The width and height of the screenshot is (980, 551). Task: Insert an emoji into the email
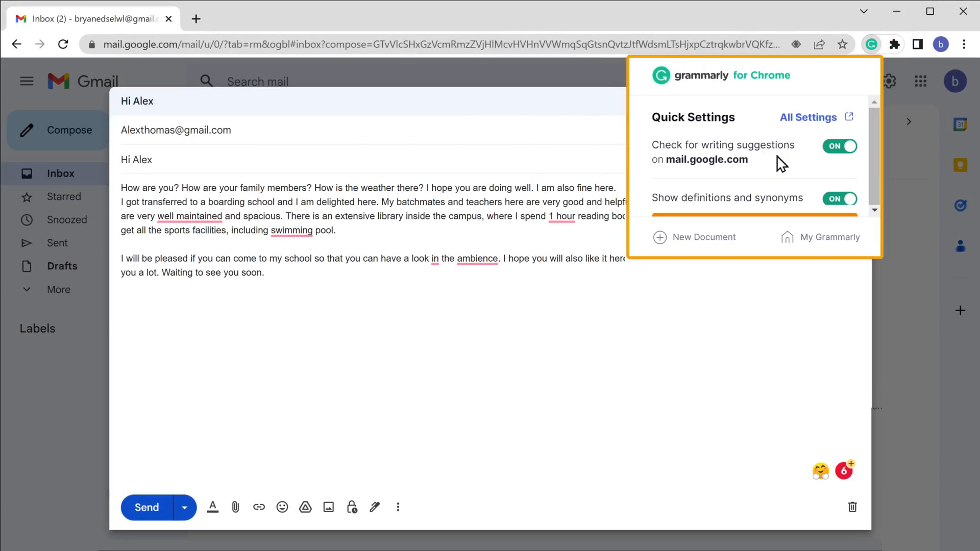point(282,507)
